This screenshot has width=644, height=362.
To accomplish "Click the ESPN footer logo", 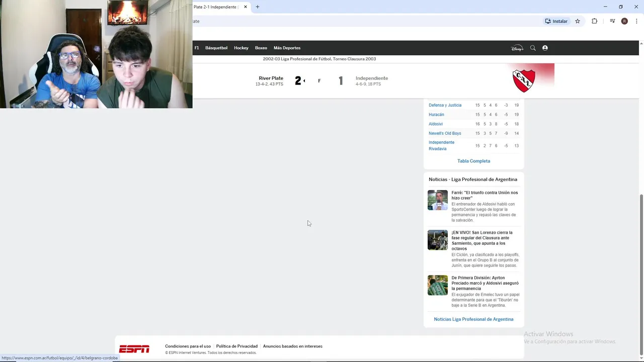I will click(x=134, y=349).
